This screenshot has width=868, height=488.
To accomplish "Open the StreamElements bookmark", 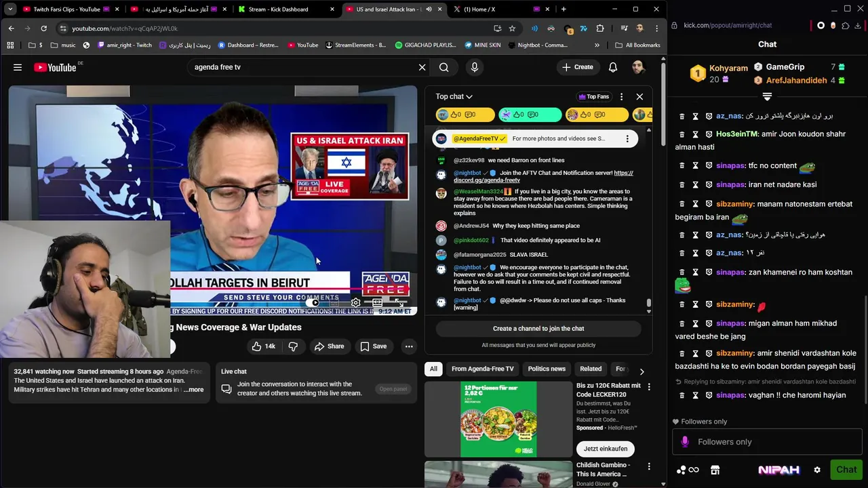I will pos(355,45).
